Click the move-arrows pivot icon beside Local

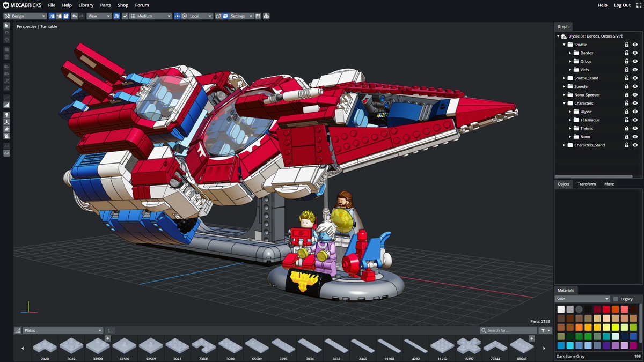click(177, 16)
